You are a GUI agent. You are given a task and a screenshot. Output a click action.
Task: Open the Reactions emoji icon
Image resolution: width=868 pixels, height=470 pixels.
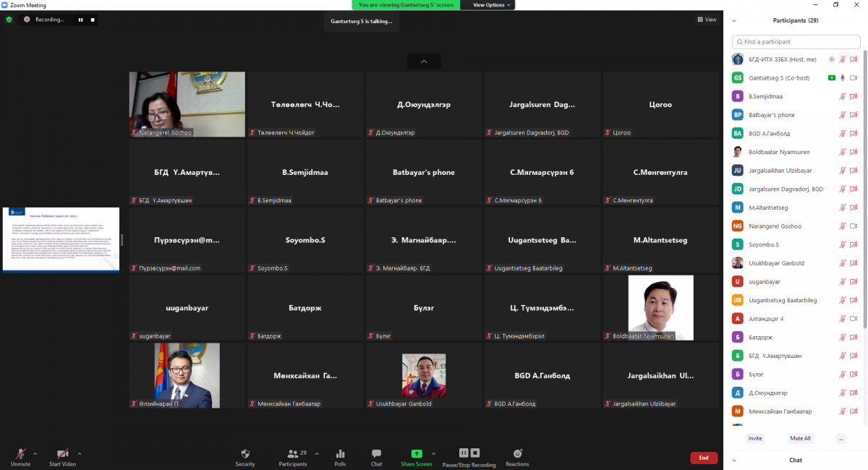click(x=517, y=454)
